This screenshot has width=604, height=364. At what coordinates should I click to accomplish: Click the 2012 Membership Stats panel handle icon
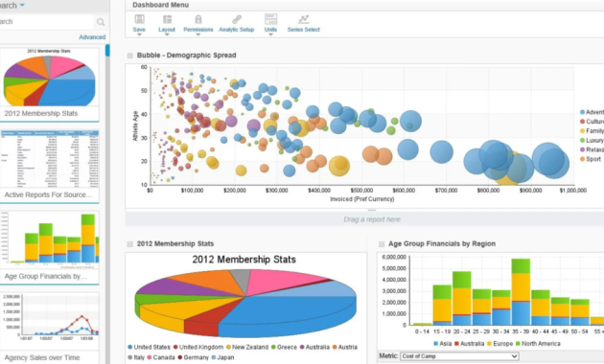130,244
